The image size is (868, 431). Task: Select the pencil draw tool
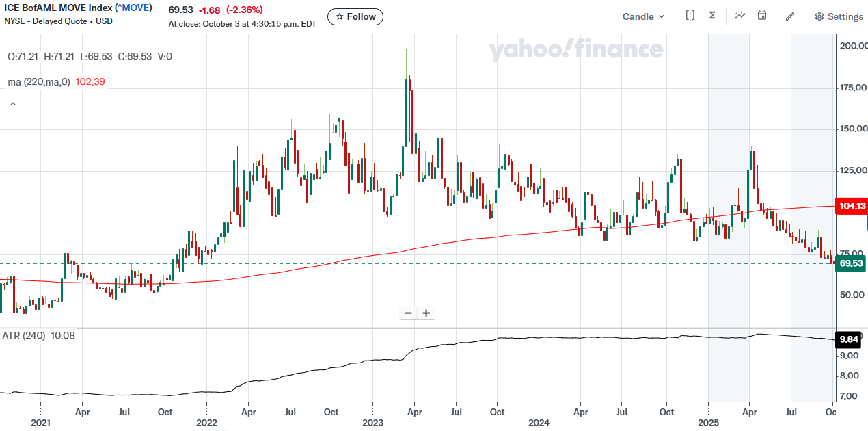tap(790, 16)
